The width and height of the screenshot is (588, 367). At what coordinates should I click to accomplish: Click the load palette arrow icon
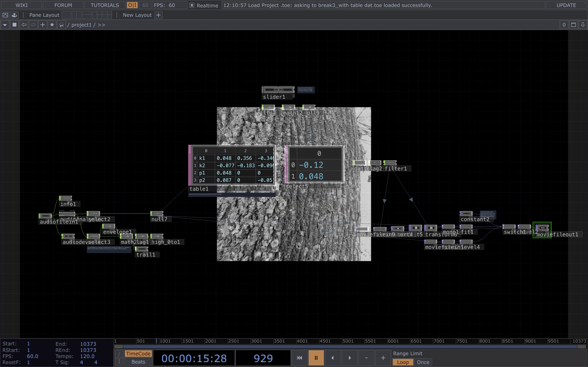[14, 15]
